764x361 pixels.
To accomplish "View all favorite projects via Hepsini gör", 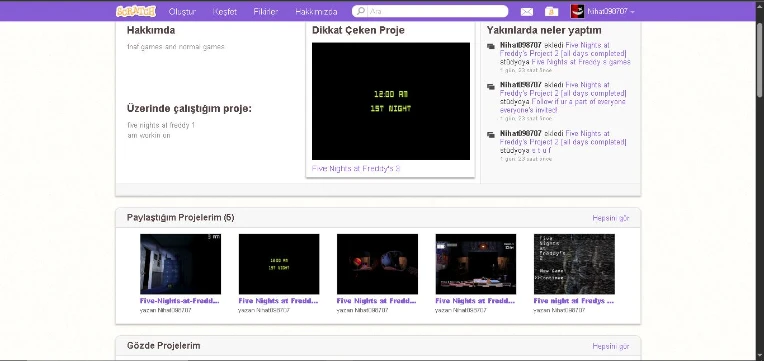I will click(x=611, y=346).
